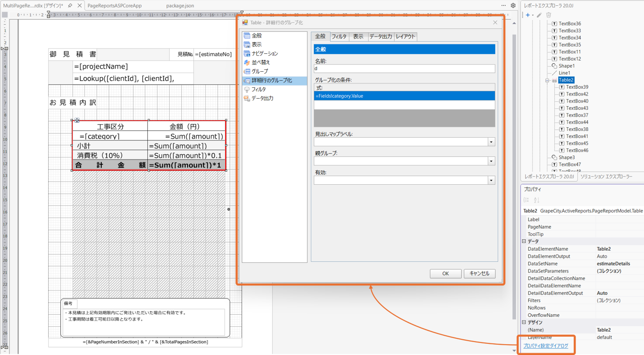Open the プロパティ設定ダイアログ link
Image resolution: width=644 pixels, height=355 pixels.
click(x=545, y=346)
